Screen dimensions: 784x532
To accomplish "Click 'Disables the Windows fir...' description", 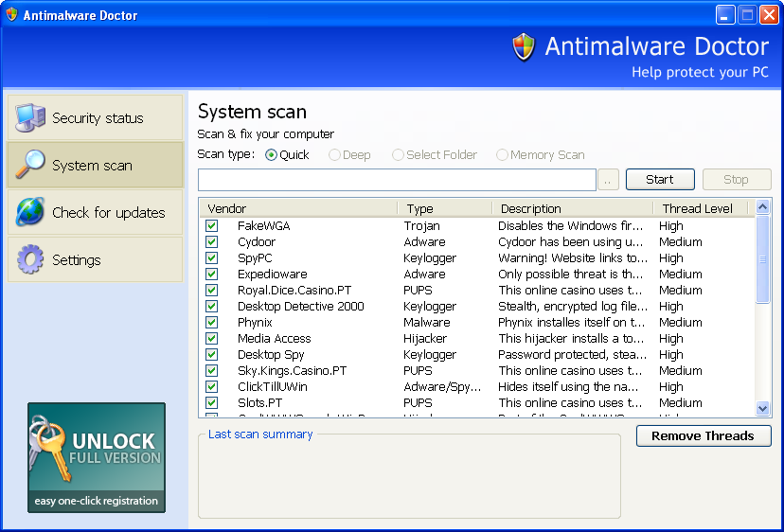I will [x=571, y=226].
